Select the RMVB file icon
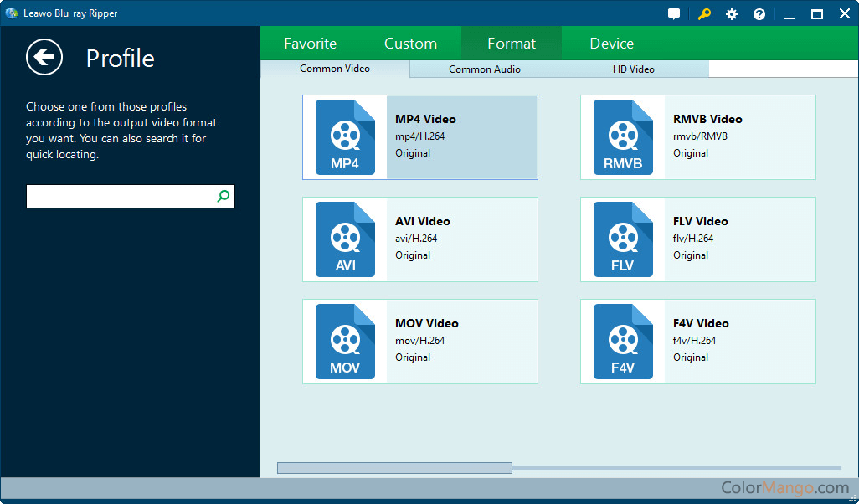 (x=623, y=137)
